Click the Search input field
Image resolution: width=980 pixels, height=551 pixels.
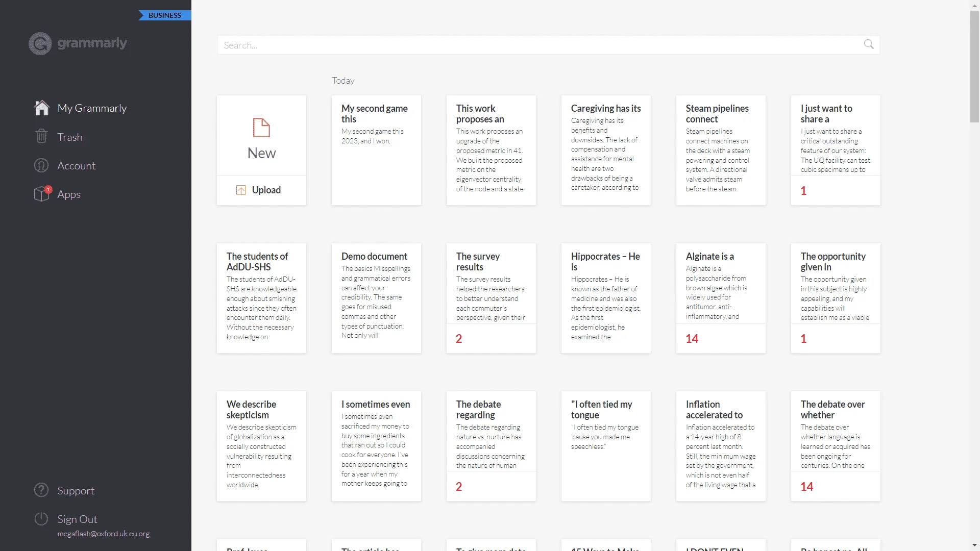pyautogui.click(x=548, y=45)
